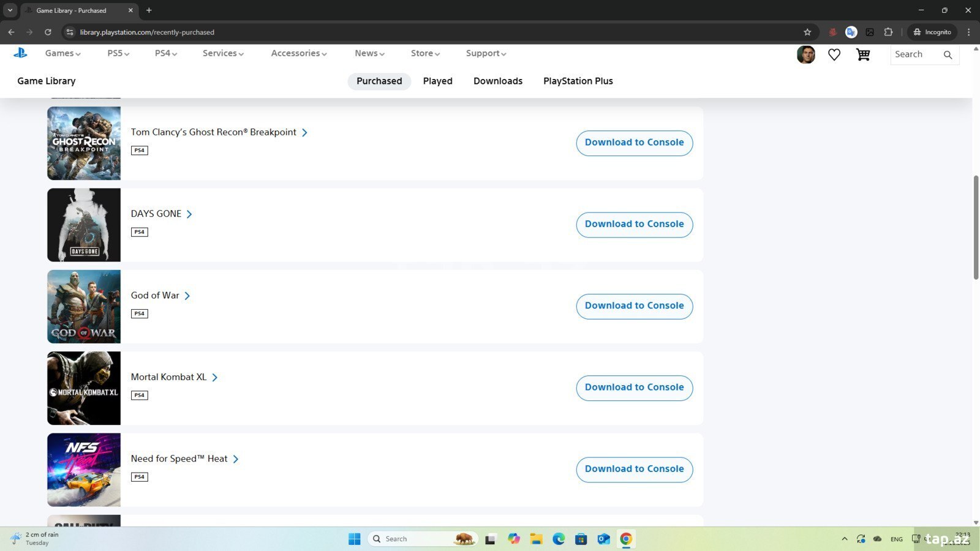Click the ENG language indicator
This screenshot has height=551, width=980.
[x=897, y=539]
